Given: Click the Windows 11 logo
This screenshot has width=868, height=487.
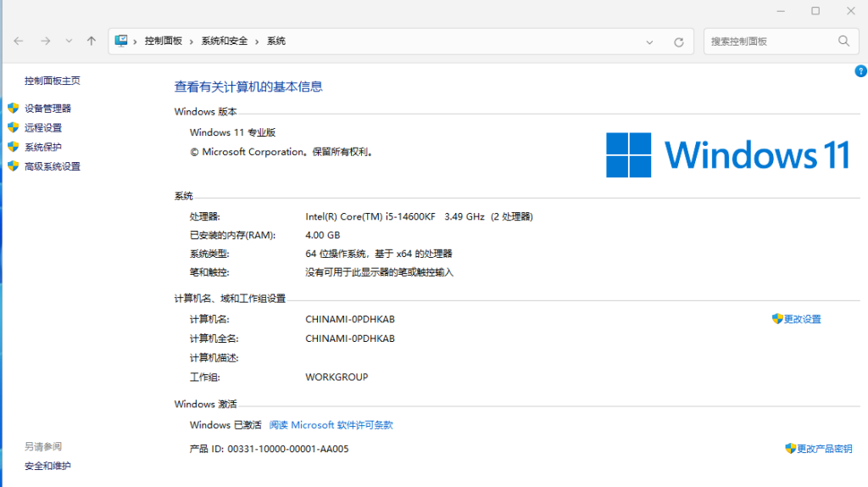Looking at the screenshot, I should [728, 154].
